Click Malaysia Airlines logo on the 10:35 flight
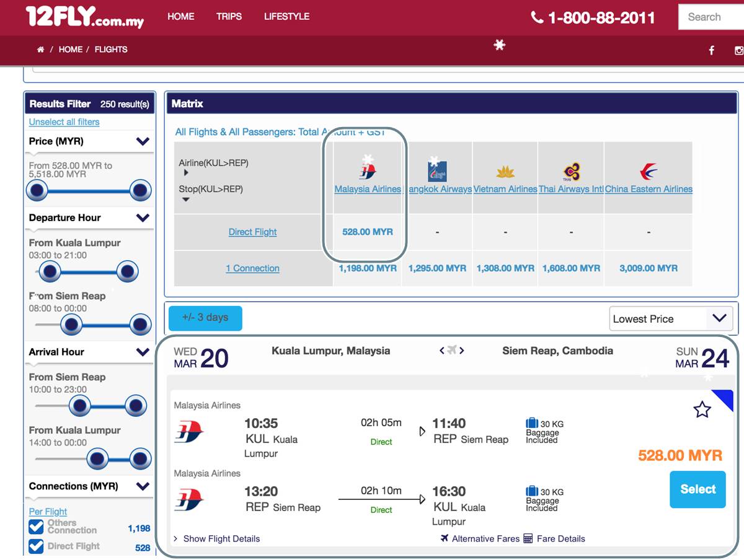The width and height of the screenshot is (744, 560). [189, 432]
